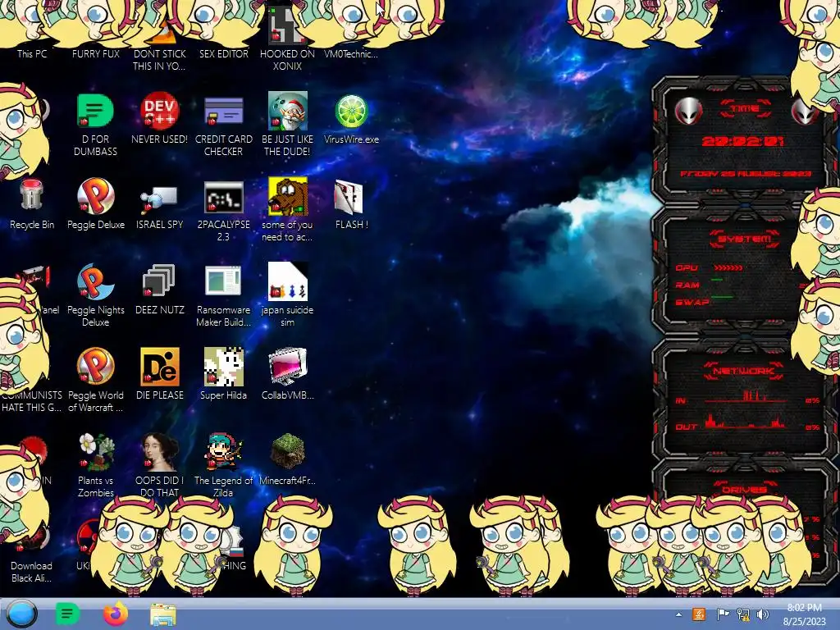840x630 pixels.
Task: Launch the Super Hilda pixel icon
Action: point(223,367)
